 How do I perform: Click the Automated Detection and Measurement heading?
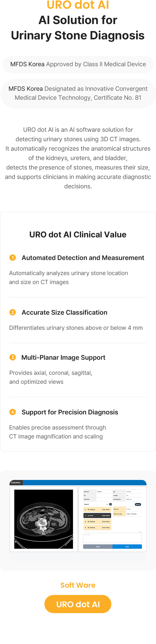tap(83, 258)
